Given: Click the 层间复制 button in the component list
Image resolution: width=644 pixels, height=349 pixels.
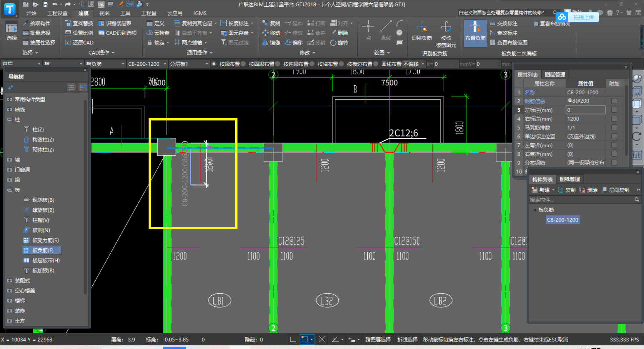Looking at the screenshot, I should pos(616,190).
